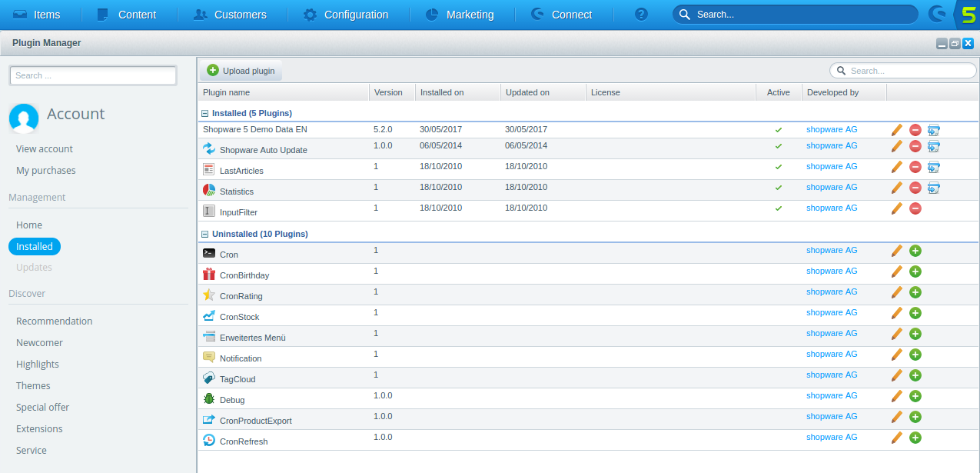Open Highlights in Discover section
Image resolution: width=980 pixels, height=473 pixels.
(x=38, y=365)
